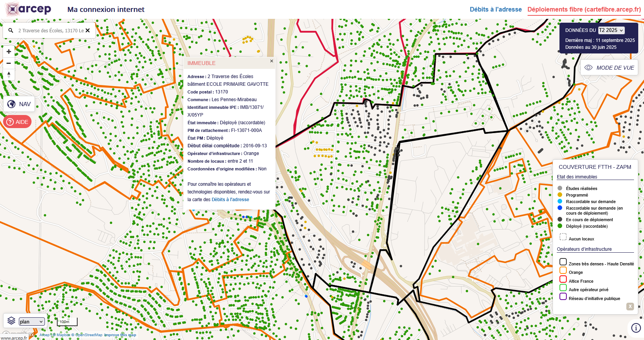Screen dimensions: 644x340
Task: Clear the address search field
Action: point(88,30)
